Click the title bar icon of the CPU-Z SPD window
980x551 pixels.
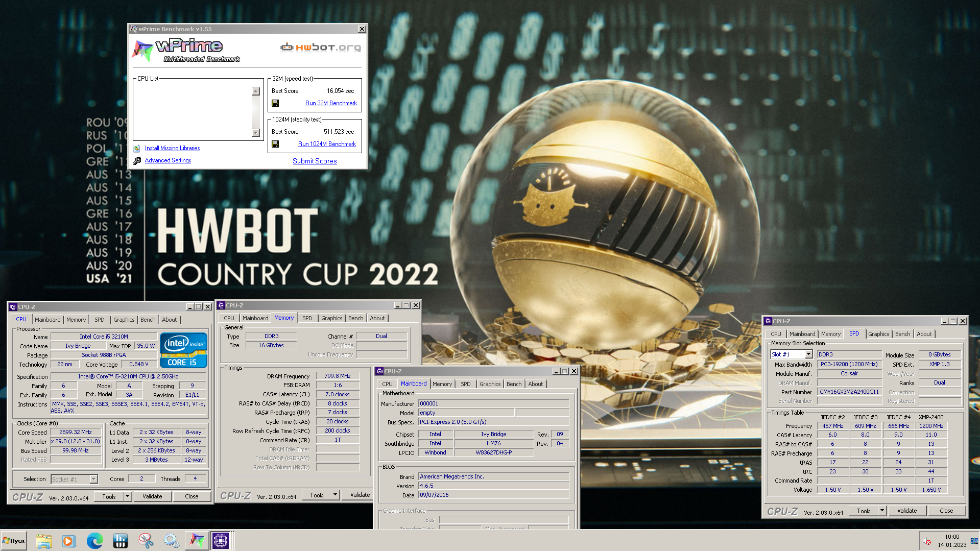tap(768, 321)
